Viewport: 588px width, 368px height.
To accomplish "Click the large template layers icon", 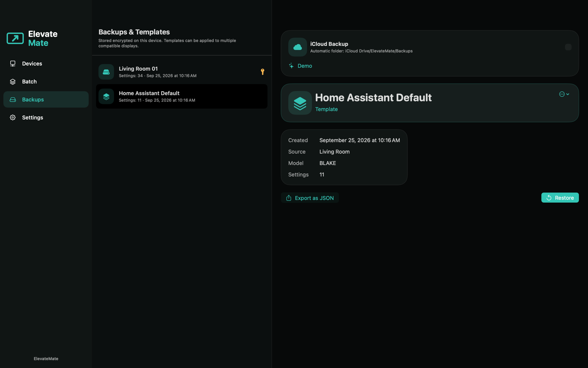I will click(x=300, y=103).
